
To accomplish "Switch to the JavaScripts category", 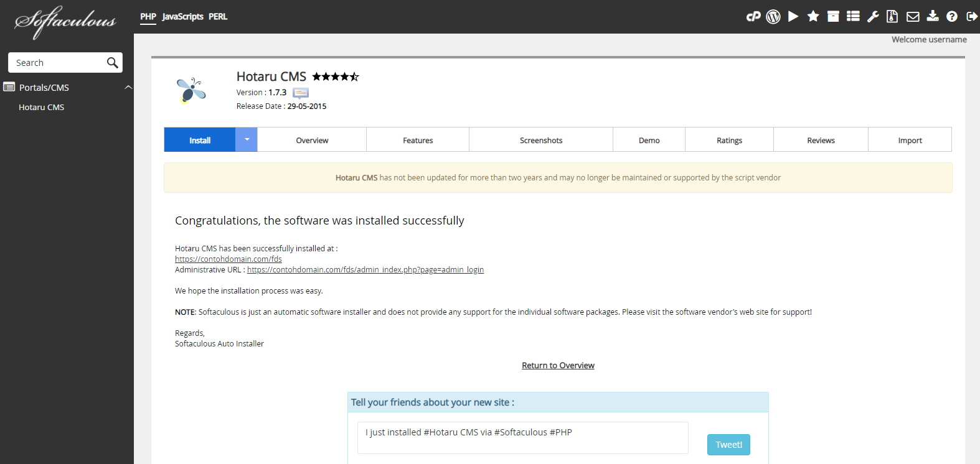I will coord(182,17).
